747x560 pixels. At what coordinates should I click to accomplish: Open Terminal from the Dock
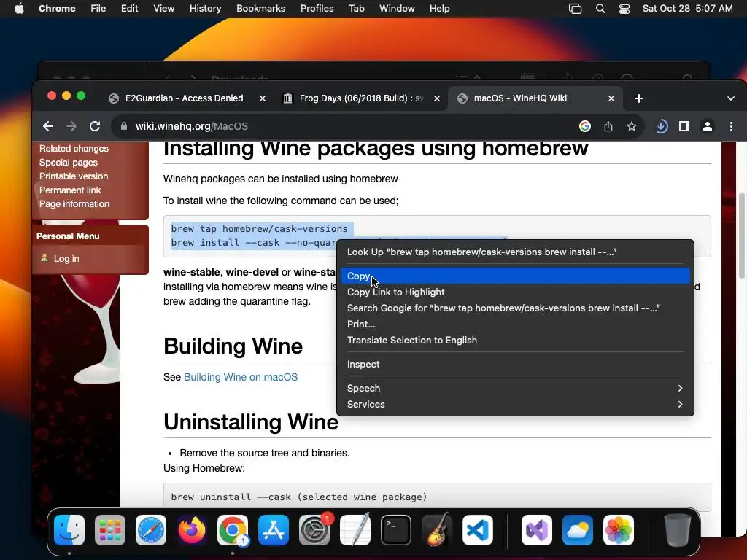point(396,530)
